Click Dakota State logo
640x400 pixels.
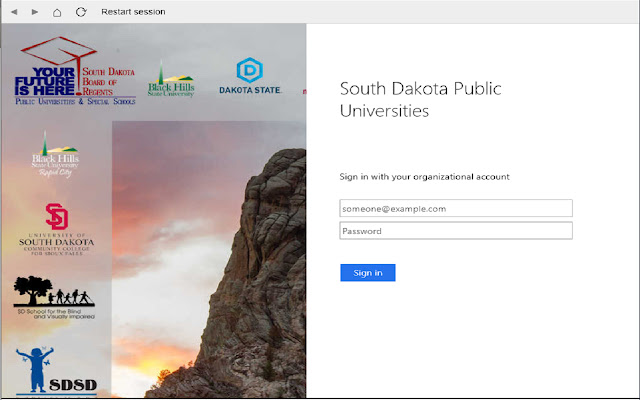click(x=250, y=76)
